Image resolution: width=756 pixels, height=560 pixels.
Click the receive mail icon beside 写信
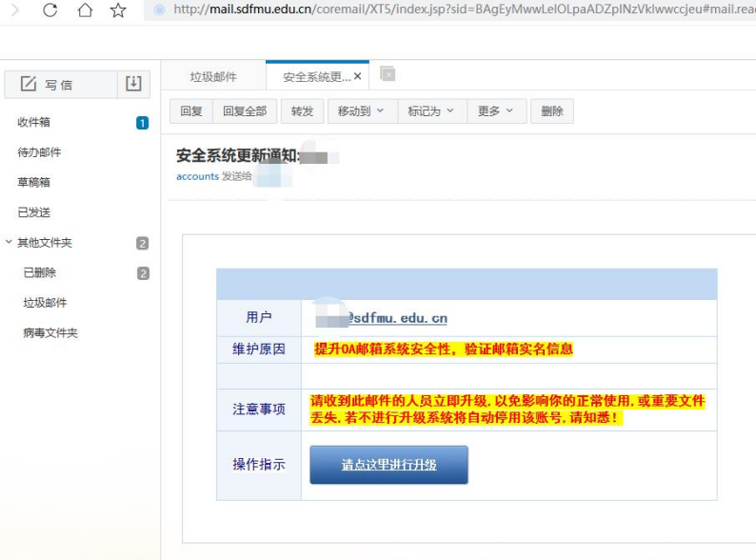click(133, 84)
